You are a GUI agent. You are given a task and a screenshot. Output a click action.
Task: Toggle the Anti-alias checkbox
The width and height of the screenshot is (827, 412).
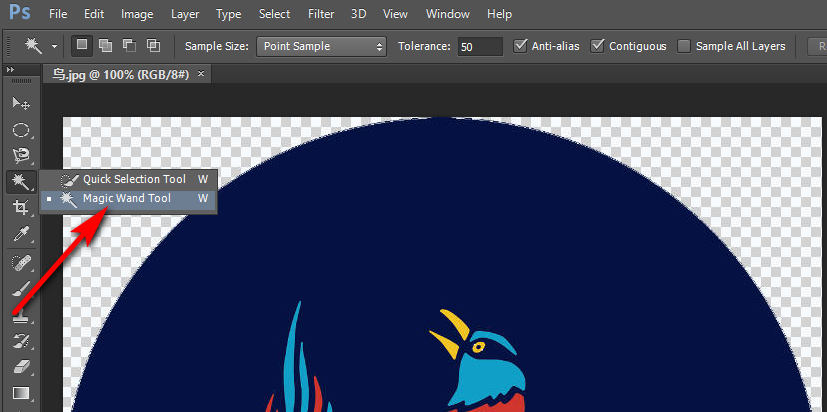pyautogui.click(x=521, y=46)
